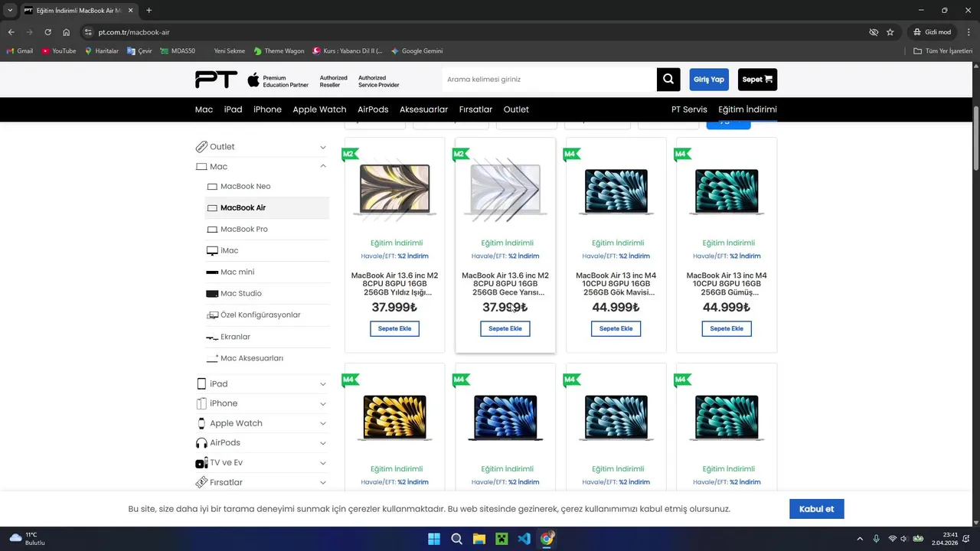This screenshot has height=551, width=980.
Task: Accept cookies with Kabul et button
Action: point(817,509)
